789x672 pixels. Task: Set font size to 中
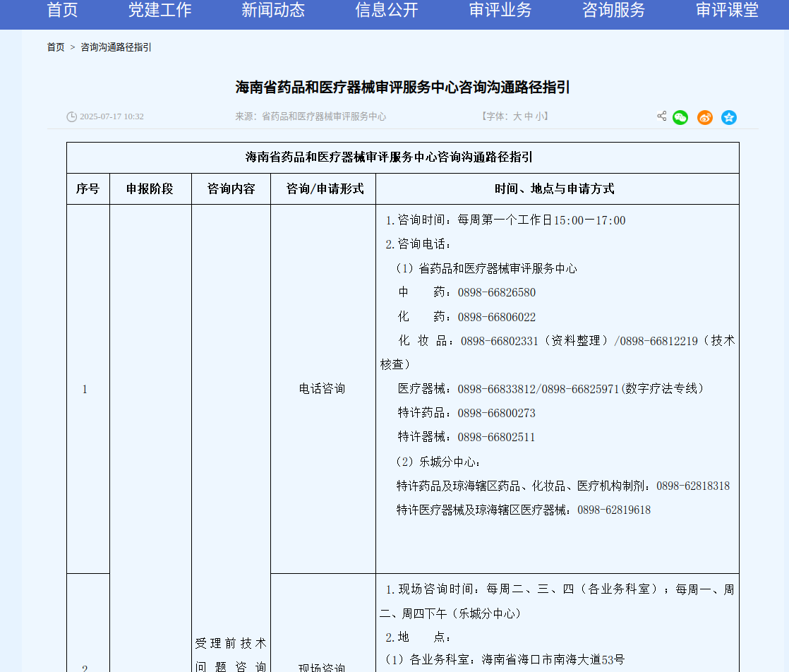point(529,116)
